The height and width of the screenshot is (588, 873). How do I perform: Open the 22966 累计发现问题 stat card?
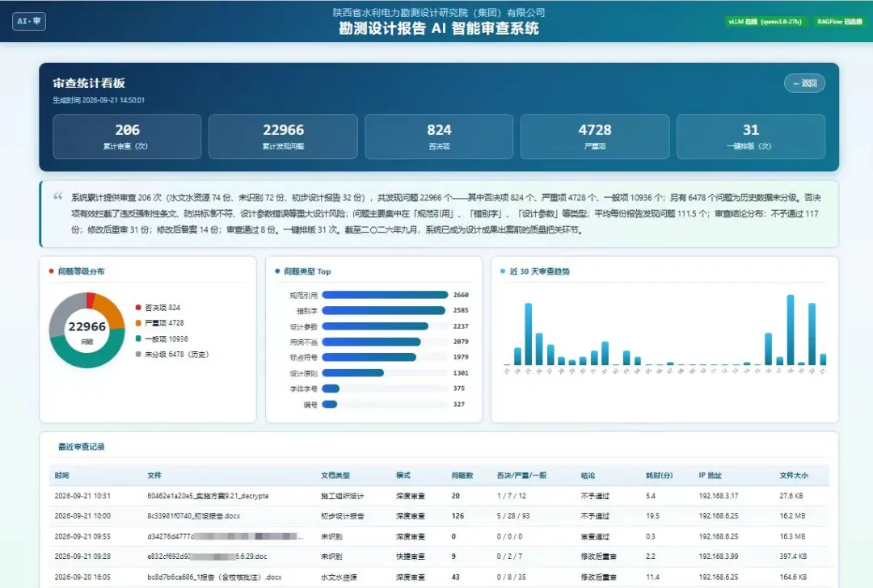click(x=283, y=136)
